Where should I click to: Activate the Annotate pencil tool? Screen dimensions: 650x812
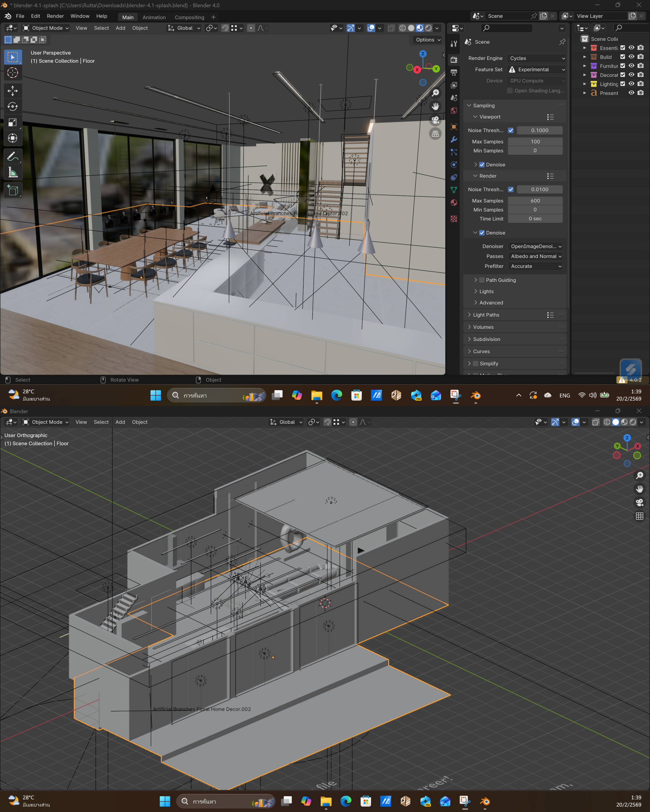point(12,156)
